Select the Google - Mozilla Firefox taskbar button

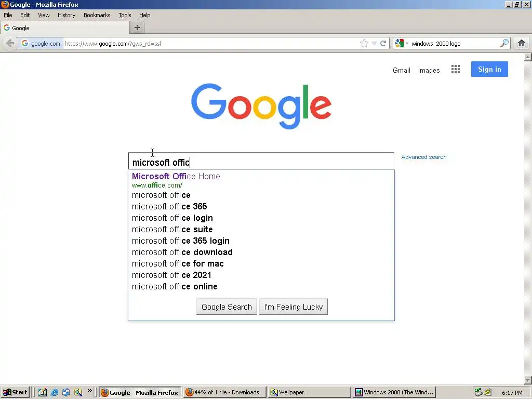pyautogui.click(x=140, y=392)
